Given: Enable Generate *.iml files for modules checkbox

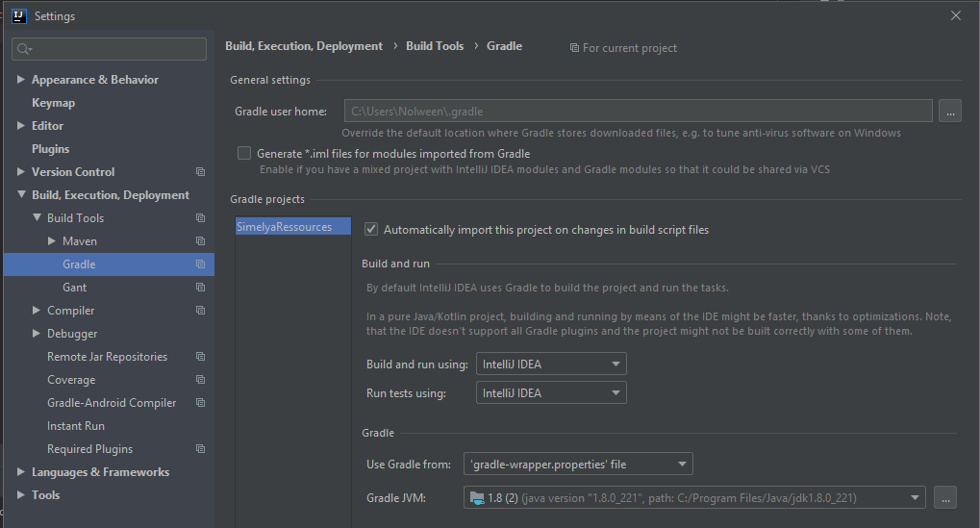Looking at the screenshot, I should tap(244, 153).
